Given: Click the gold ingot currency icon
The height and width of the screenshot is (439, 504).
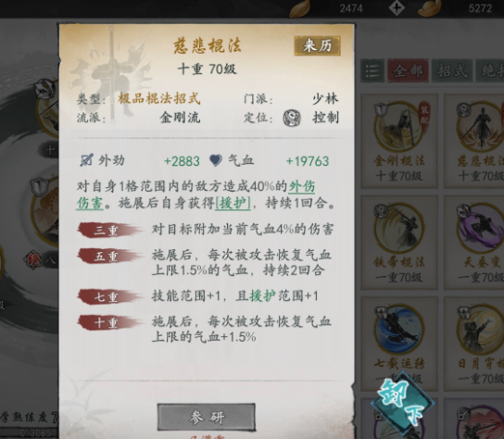Looking at the screenshot, I should click(x=432, y=8).
